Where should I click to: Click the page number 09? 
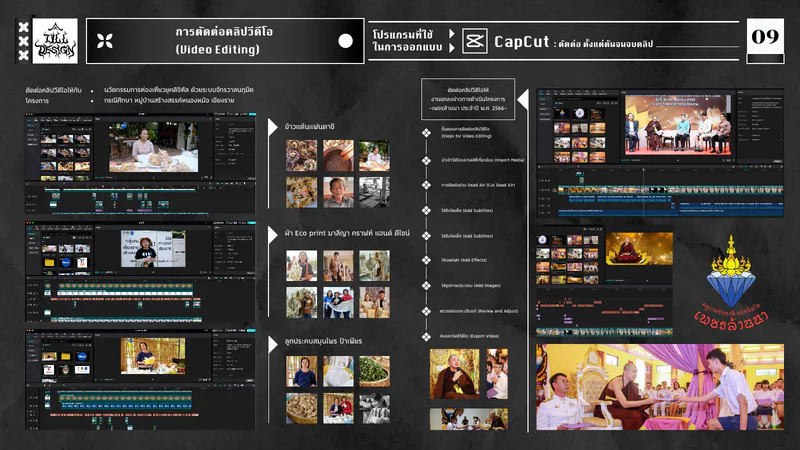pyautogui.click(x=765, y=36)
